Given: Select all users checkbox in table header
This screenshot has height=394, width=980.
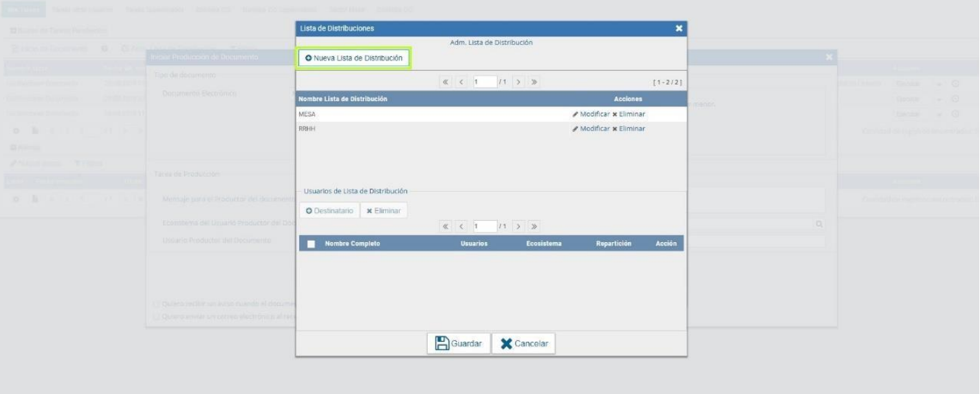Looking at the screenshot, I should tap(312, 243).
